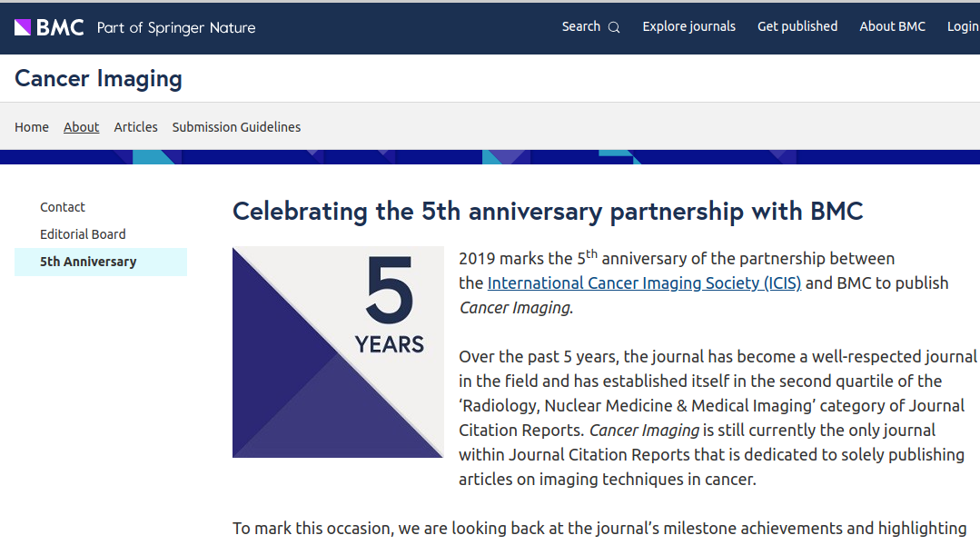Select the highlighted 5th Anniversary sidebar item
This screenshot has height=545, width=980.
[88, 262]
